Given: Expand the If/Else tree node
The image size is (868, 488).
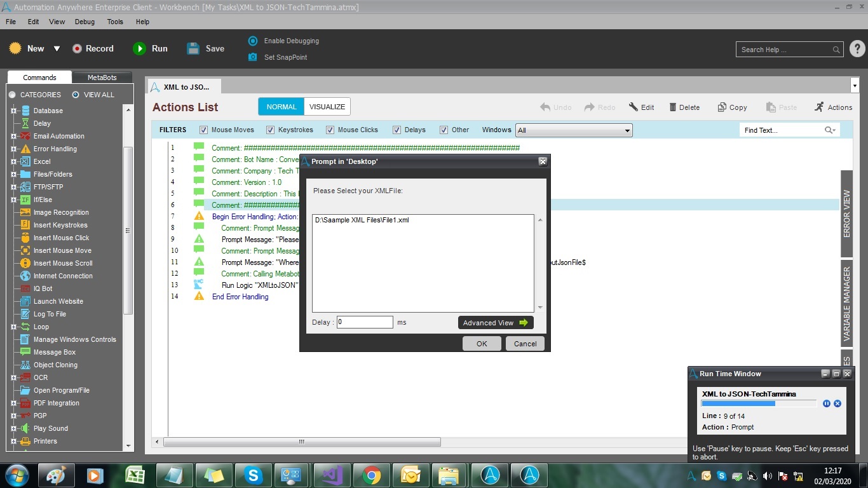Looking at the screenshot, I should coord(14,200).
